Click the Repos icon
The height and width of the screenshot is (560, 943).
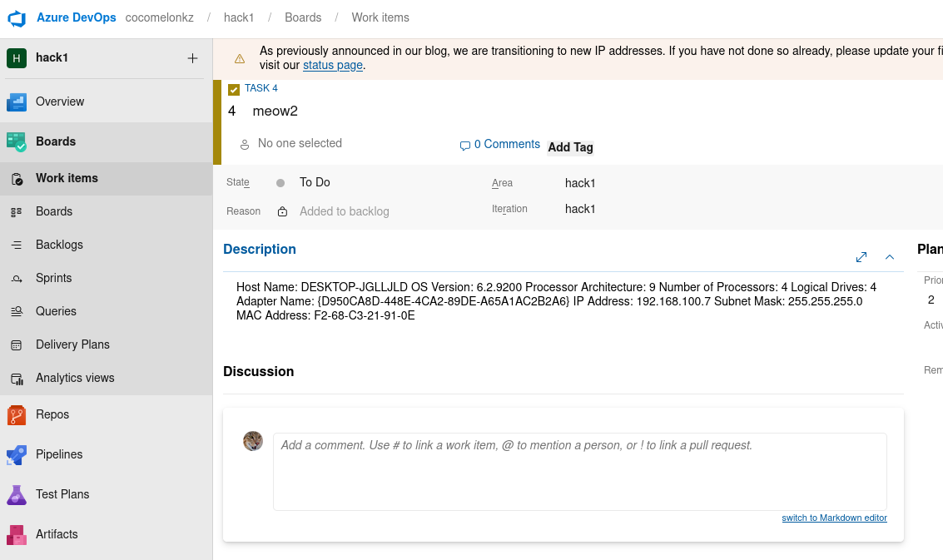point(17,415)
